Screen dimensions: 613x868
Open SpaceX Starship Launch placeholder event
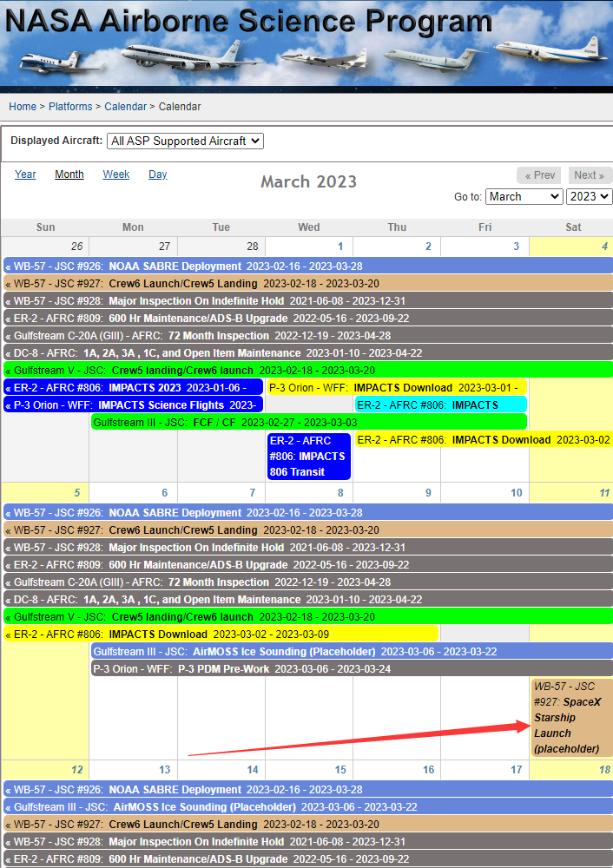(571, 718)
